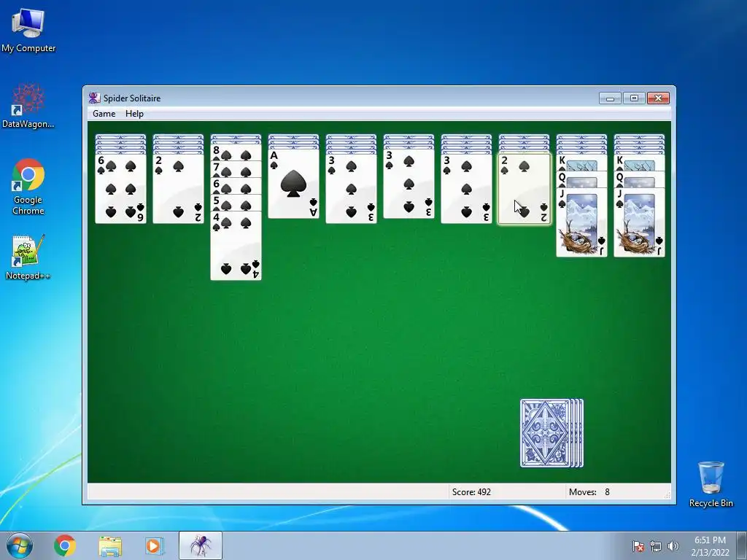Select the 3 of spades in seventh column
The image size is (747, 560).
[466, 188]
